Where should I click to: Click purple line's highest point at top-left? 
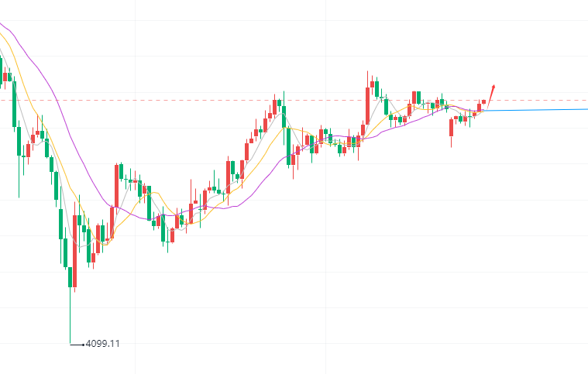click(2, 24)
